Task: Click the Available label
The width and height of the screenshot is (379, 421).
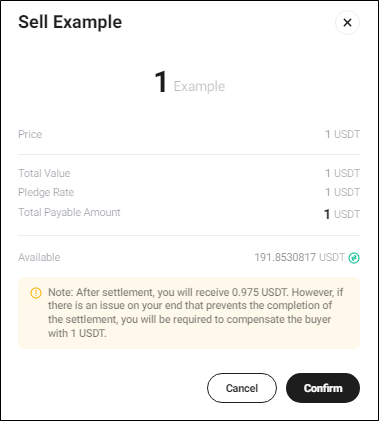Action: click(39, 257)
